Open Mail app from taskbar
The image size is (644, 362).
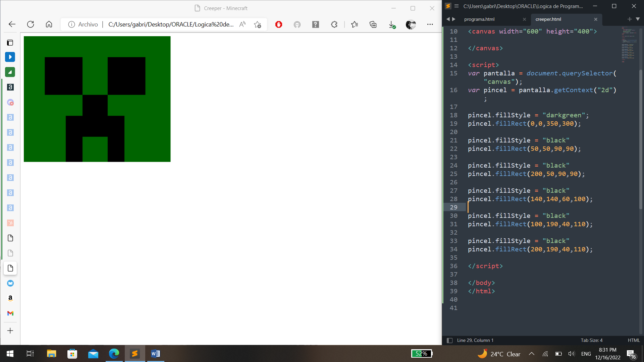93,354
